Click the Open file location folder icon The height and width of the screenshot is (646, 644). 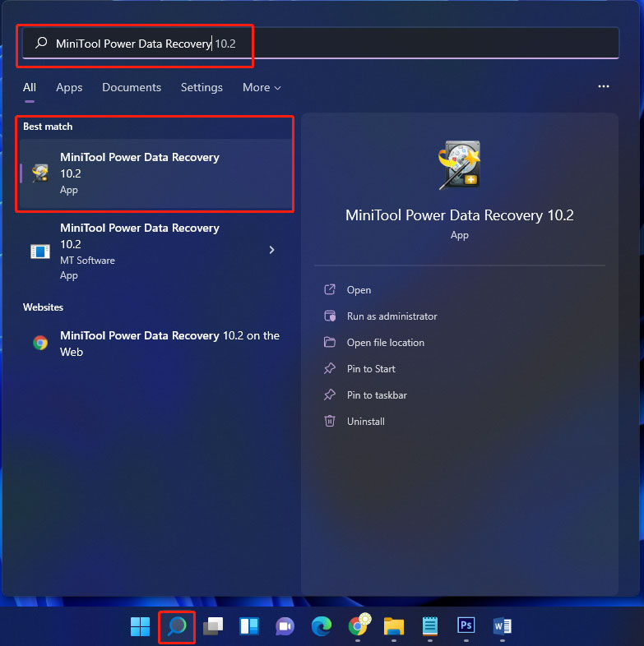point(330,343)
